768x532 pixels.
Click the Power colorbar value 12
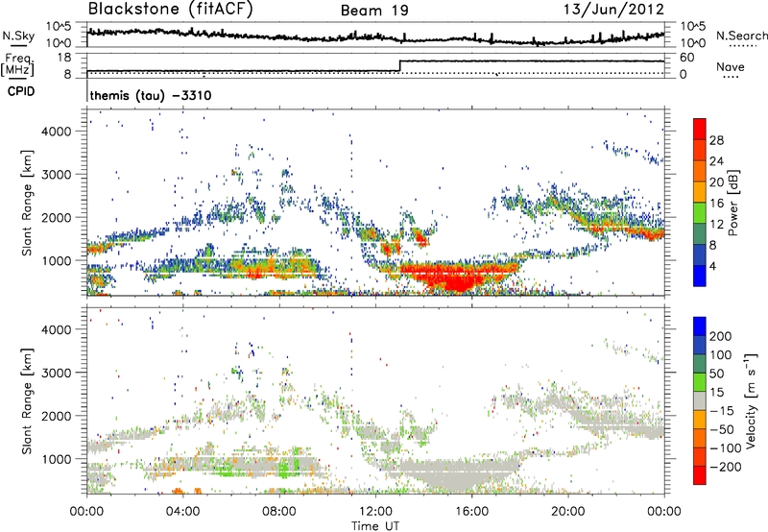(716, 224)
